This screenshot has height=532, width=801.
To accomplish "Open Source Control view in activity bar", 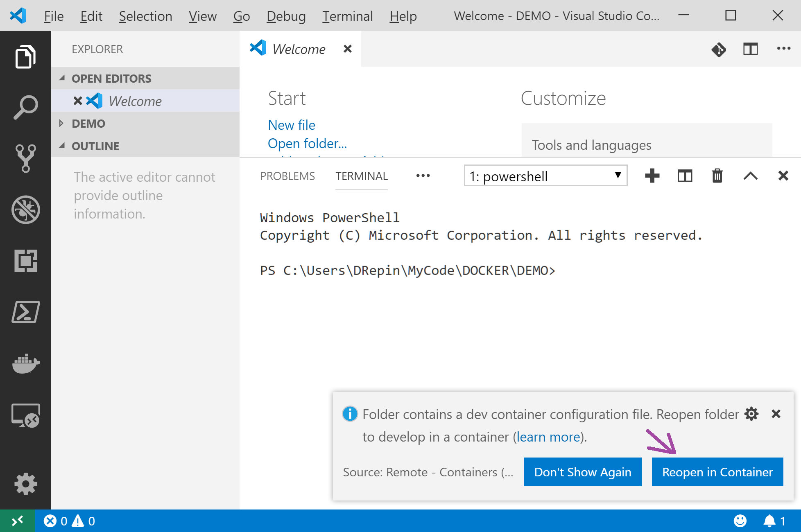I will click(25, 158).
